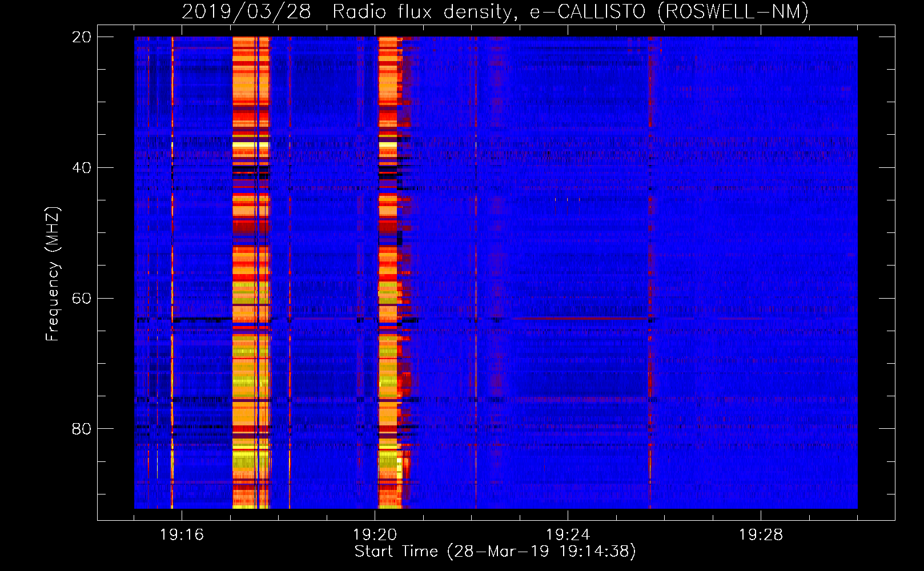Image resolution: width=924 pixels, height=571 pixels.
Task: Click the 'Start Time (28-Mar-19 19:14:38)' label
Action: [x=495, y=552]
